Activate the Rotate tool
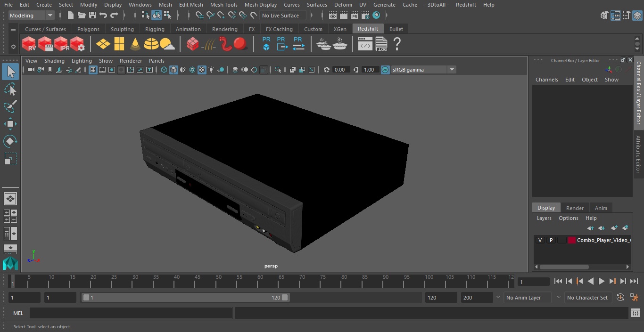Image resolution: width=644 pixels, height=332 pixels. pos(10,141)
